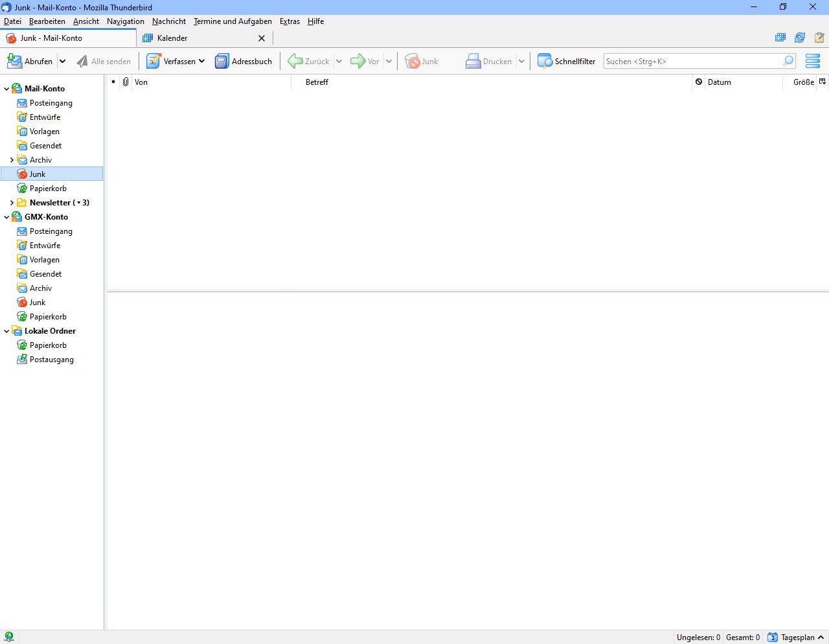Open the hamburger application menu icon
The image size is (829, 644).
coord(812,62)
